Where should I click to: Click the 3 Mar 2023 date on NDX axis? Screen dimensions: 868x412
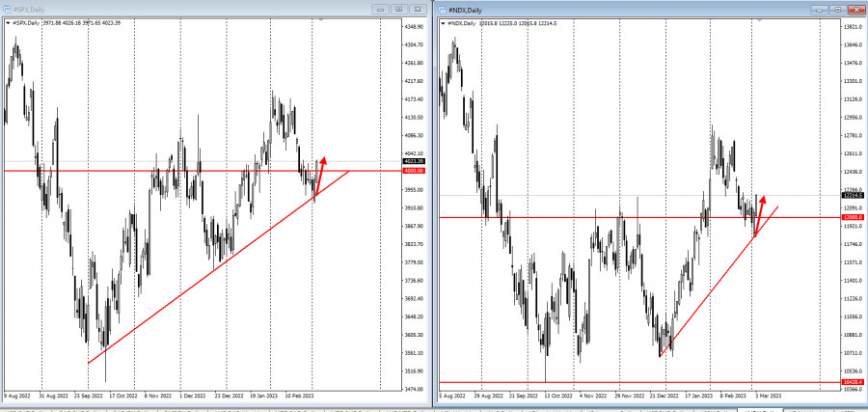coord(768,397)
